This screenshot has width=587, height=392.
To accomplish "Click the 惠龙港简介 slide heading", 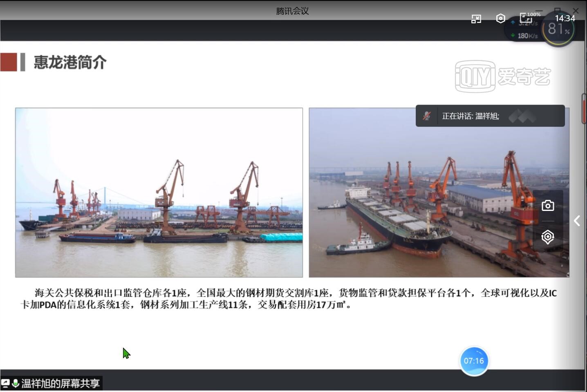I will tap(70, 63).
